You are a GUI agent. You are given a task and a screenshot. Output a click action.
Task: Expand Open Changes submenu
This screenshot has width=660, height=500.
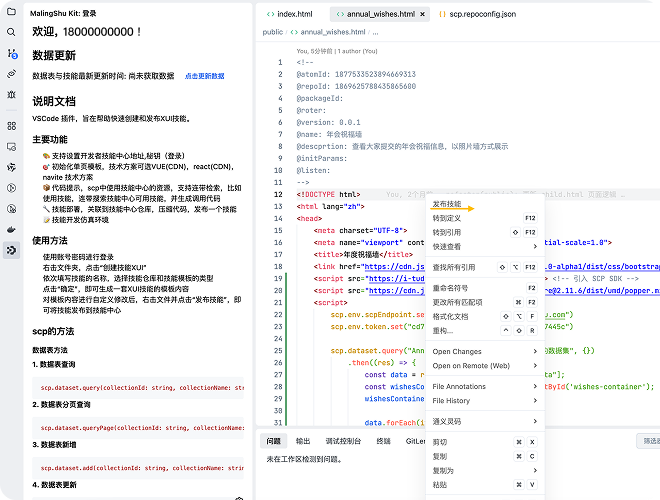pyautogui.click(x=485, y=351)
